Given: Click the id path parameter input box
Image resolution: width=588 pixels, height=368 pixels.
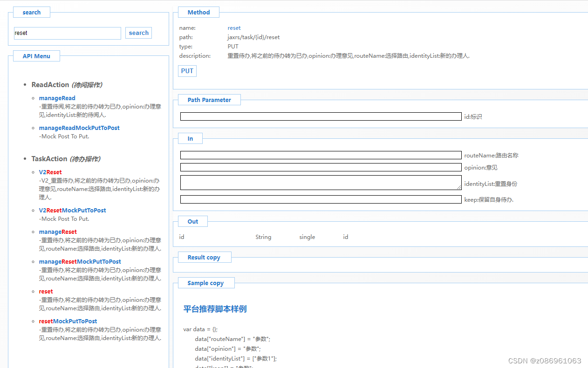Looking at the screenshot, I should click(321, 116).
